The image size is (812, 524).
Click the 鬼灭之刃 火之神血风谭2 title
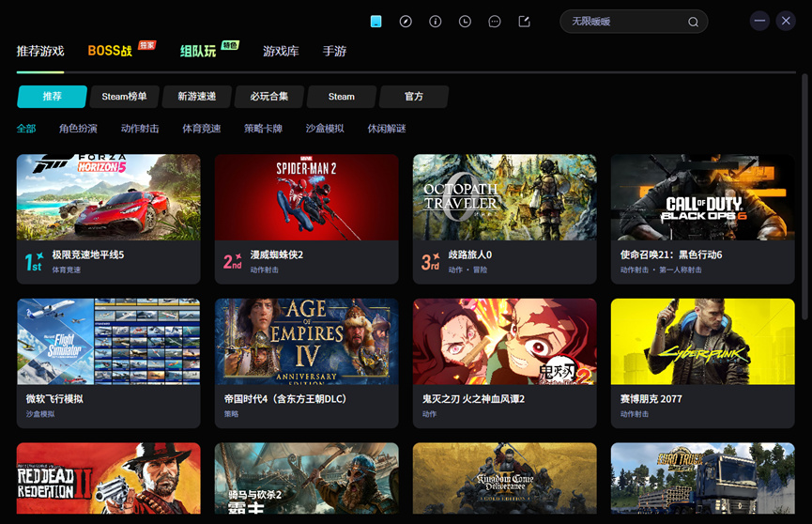(x=473, y=398)
